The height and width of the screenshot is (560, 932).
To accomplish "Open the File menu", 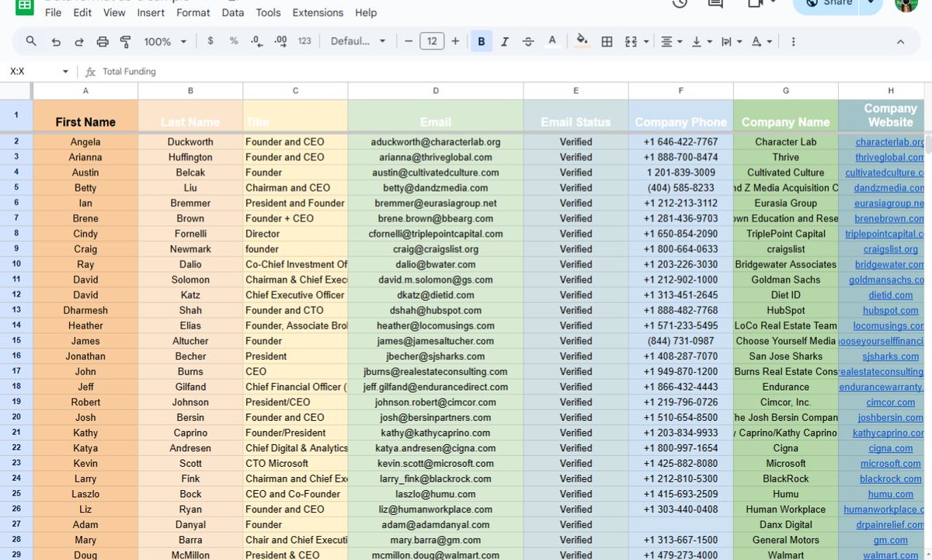I will pyautogui.click(x=54, y=12).
